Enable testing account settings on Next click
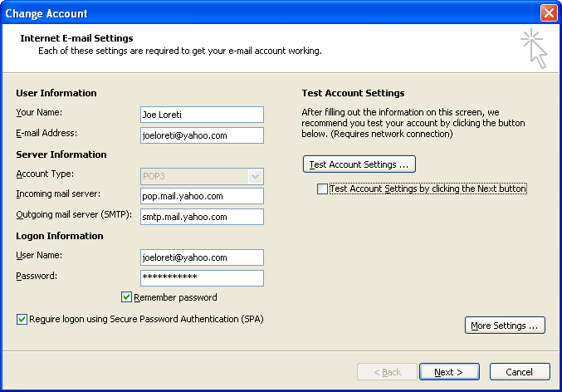 point(323,189)
